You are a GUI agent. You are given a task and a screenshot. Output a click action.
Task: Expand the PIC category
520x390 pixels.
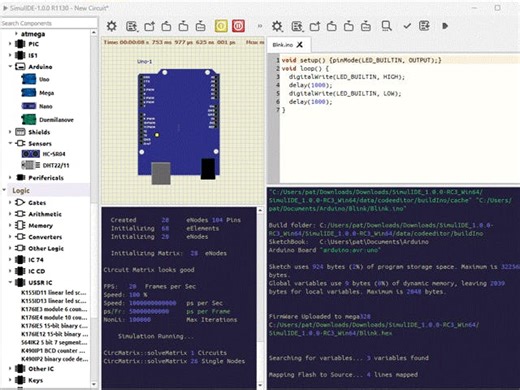(10, 44)
